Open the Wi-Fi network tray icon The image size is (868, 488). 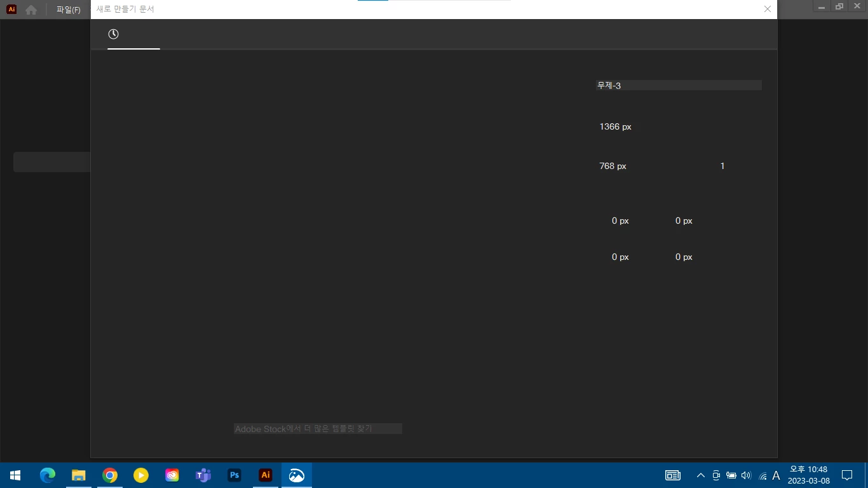763,475
